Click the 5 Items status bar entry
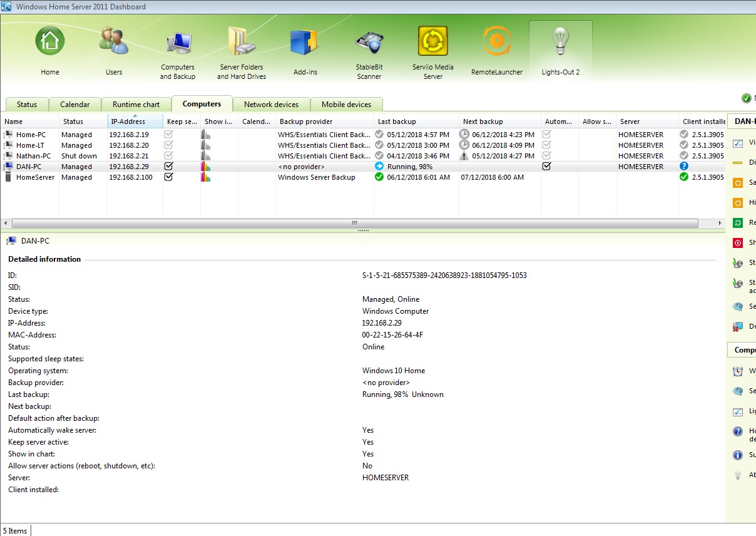The height and width of the screenshot is (536, 756). 15,531
